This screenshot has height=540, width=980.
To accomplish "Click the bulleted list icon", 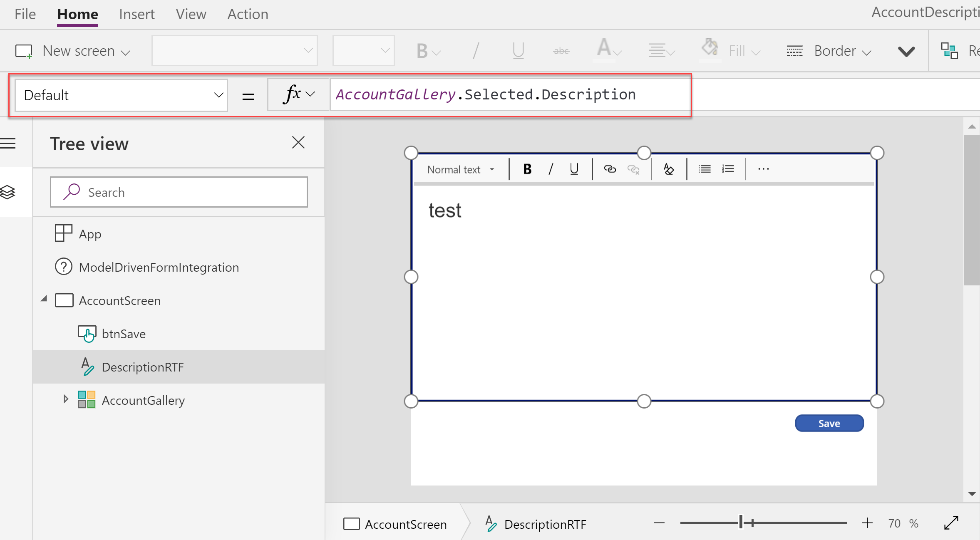I will click(704, 169).
